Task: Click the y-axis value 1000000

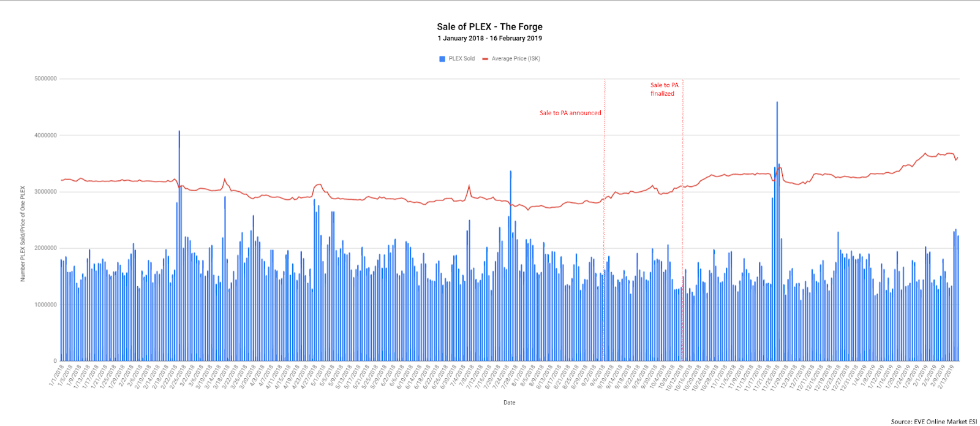Action: (45, 305)
